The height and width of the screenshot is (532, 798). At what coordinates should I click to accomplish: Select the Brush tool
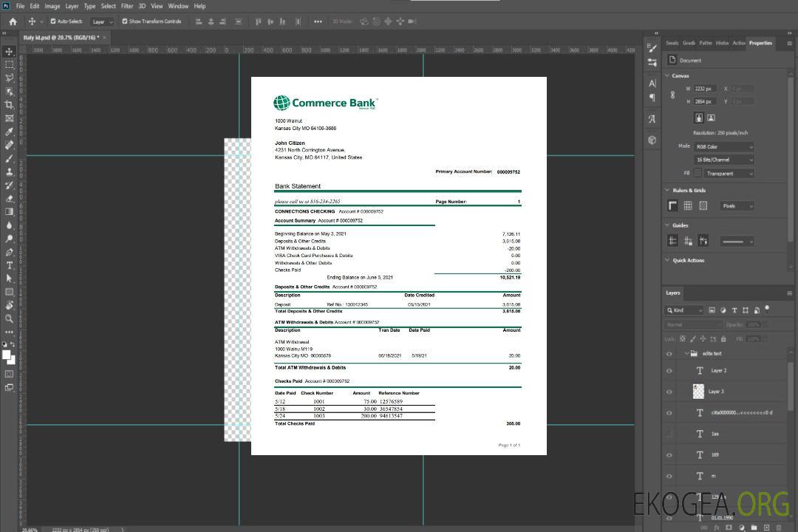(9, 158)
